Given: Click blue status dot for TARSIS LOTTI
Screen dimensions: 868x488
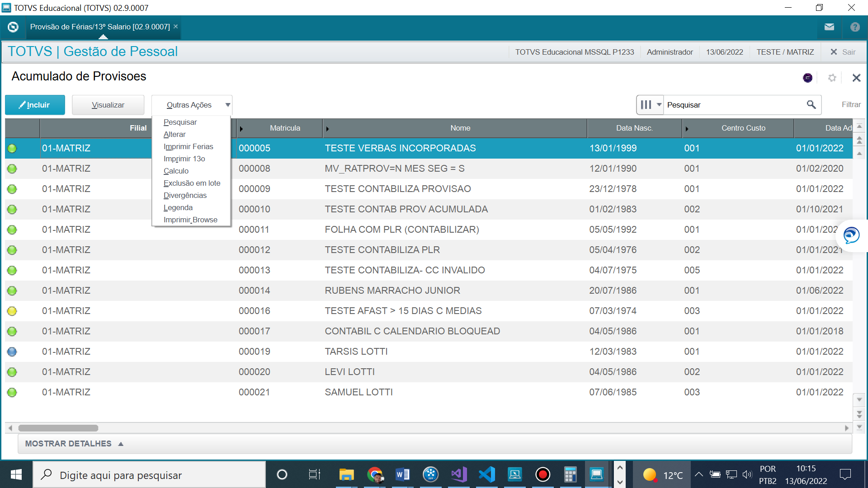Looking at the screenshot, I should point(12,352).
